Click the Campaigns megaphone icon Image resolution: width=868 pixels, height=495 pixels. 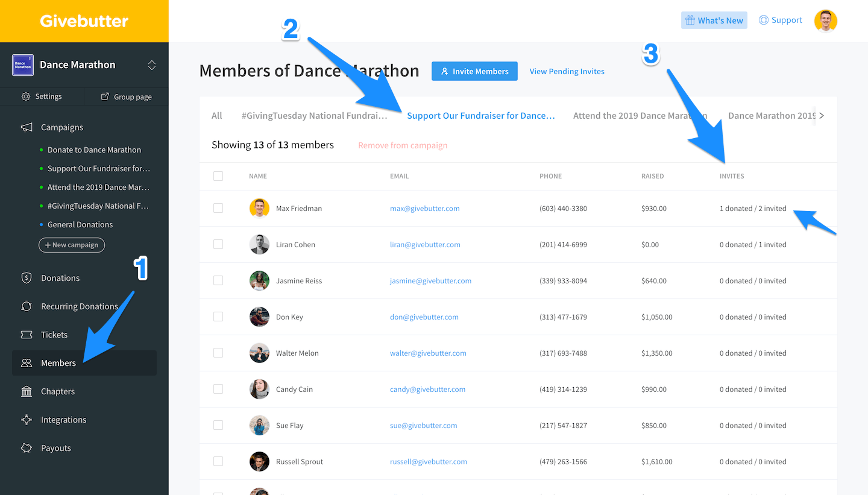click(x=27, y=127)
